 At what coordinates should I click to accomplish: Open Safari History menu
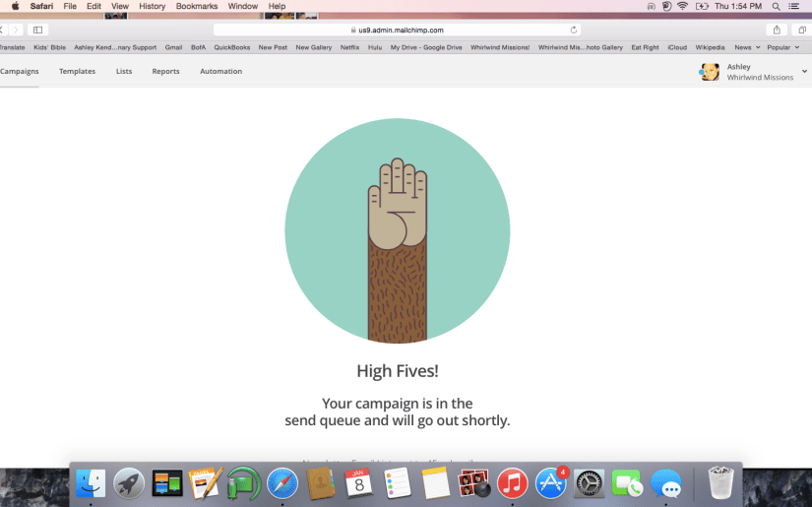point(153,6)
